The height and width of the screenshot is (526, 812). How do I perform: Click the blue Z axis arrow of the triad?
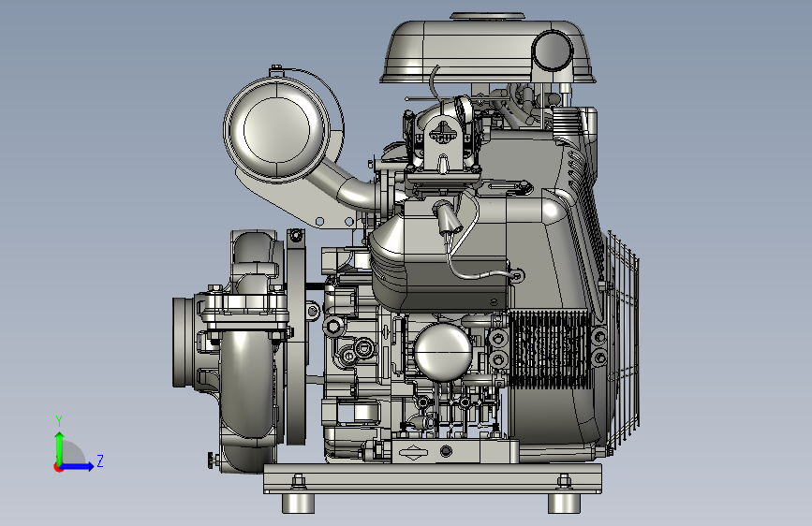point(78,466)
